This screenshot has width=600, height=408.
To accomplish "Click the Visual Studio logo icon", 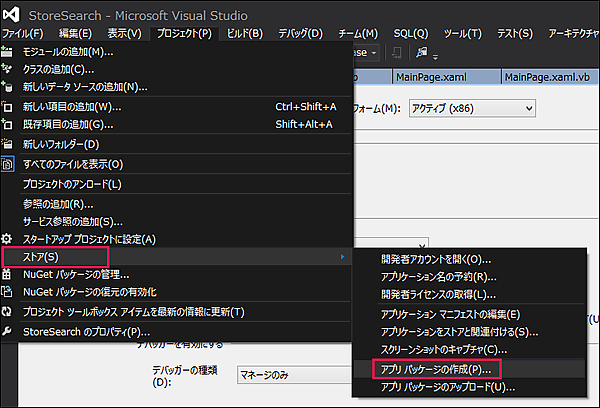I will [x=11, y=15].
